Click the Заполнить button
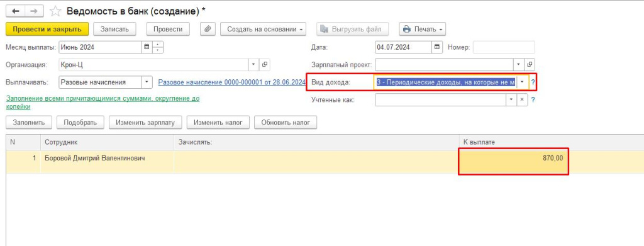 29,123
